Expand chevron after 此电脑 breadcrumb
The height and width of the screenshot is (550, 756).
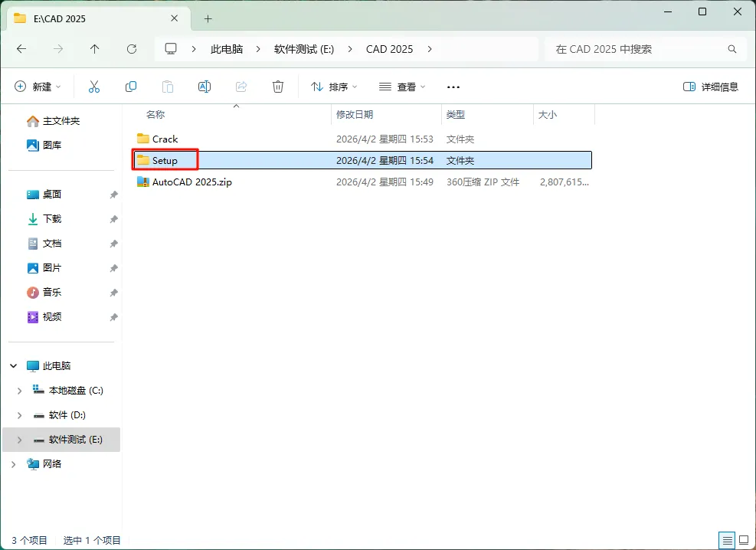coord(258,49)
